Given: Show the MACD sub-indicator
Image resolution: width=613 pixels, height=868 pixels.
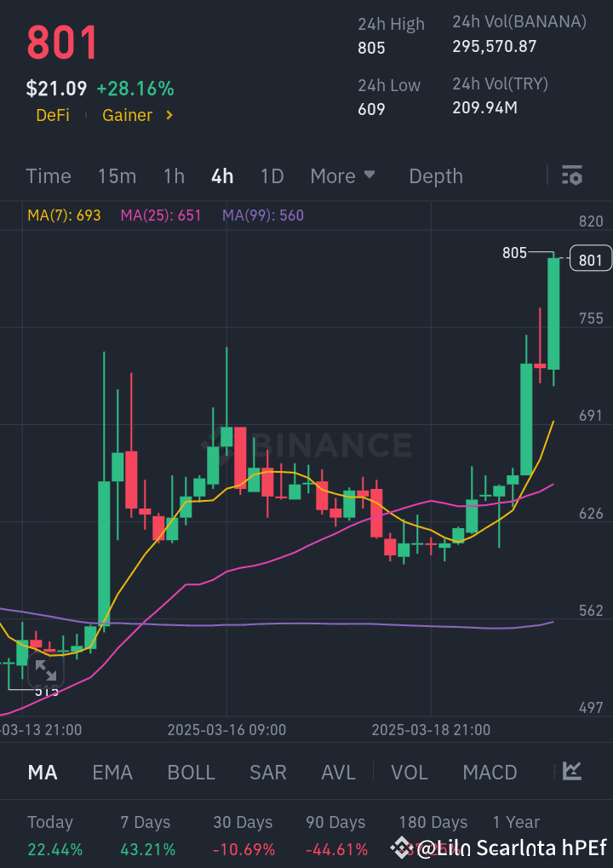Looking at the screenshot, I should pos(490,773).
